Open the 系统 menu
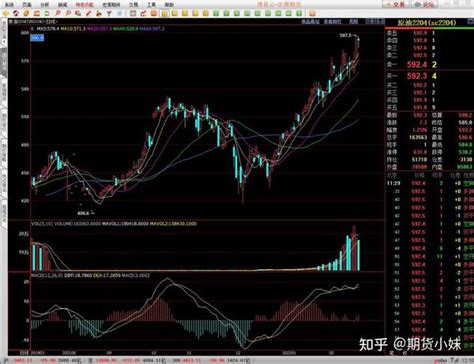The image size is (474, 364). (10, 5)
